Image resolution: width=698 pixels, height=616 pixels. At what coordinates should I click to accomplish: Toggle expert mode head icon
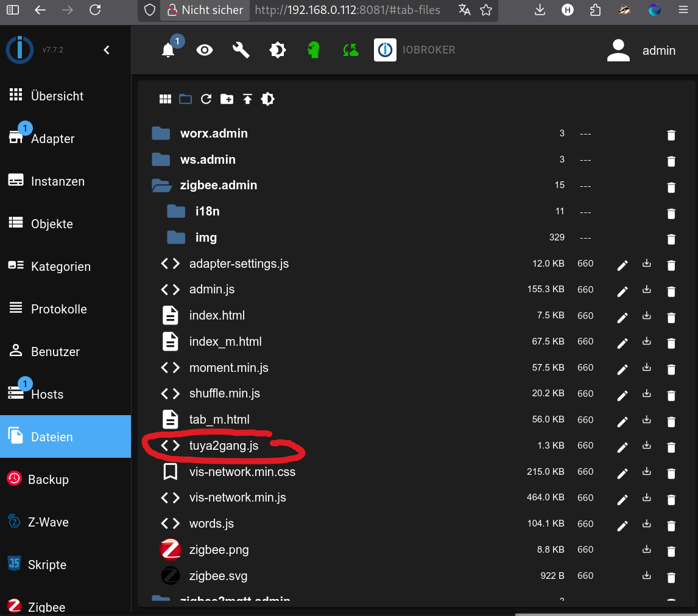coord(314,50)
